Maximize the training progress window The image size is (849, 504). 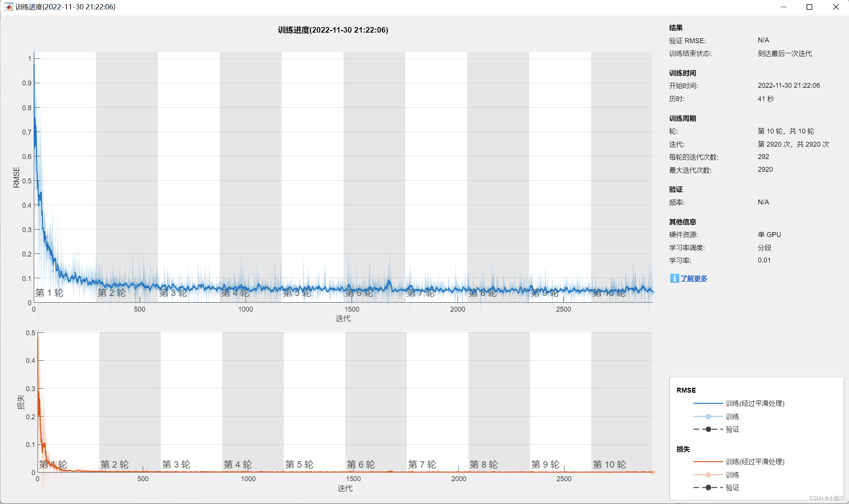point(809,7)
